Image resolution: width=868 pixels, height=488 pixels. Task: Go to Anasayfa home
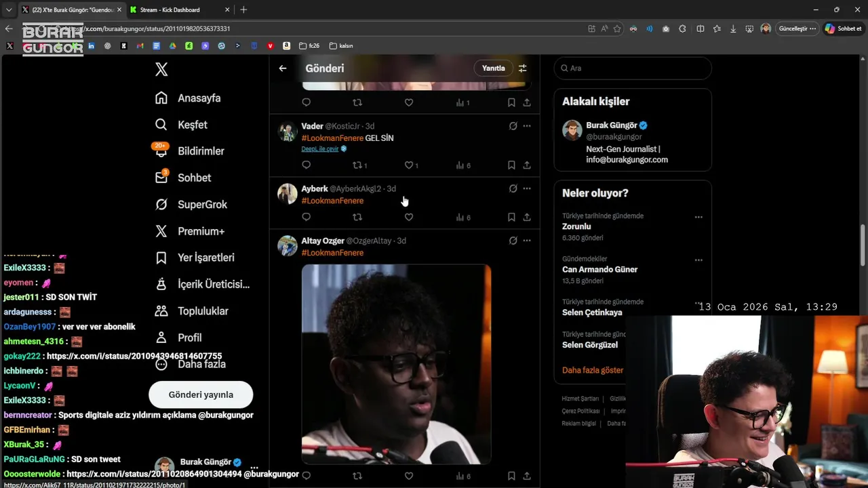point(188,98)
